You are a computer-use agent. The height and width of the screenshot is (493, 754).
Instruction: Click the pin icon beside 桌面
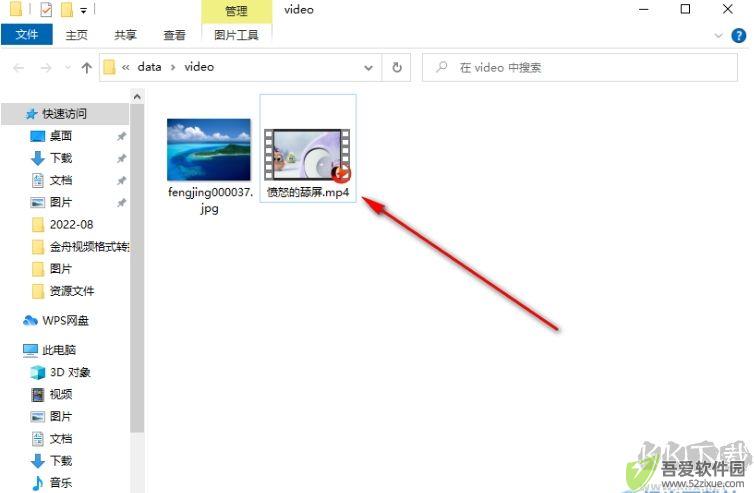122,136
